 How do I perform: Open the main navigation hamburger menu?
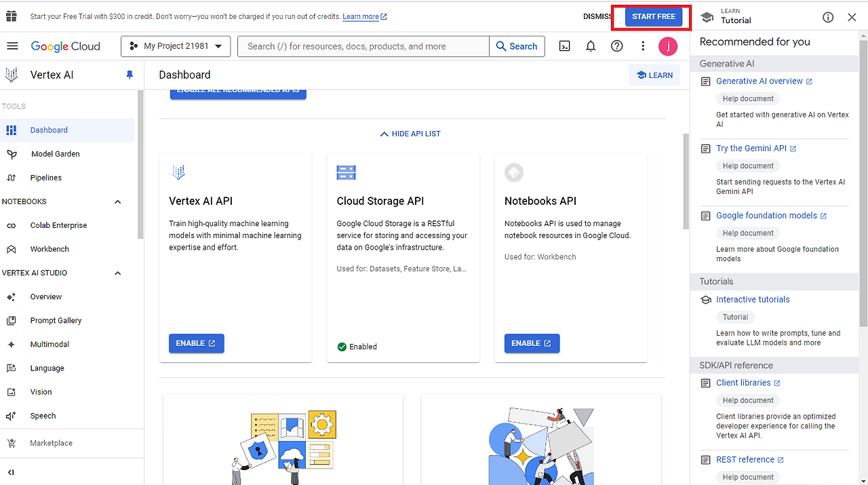12,46
